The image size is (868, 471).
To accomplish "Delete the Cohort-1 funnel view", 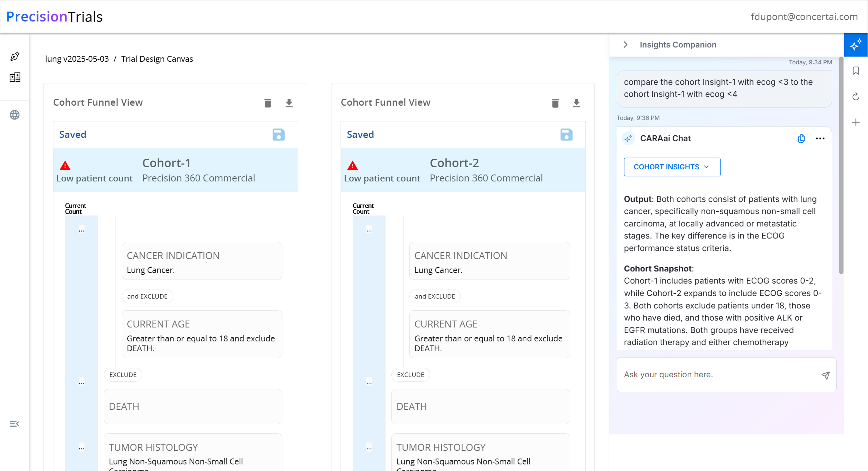I will pos(267,103).
